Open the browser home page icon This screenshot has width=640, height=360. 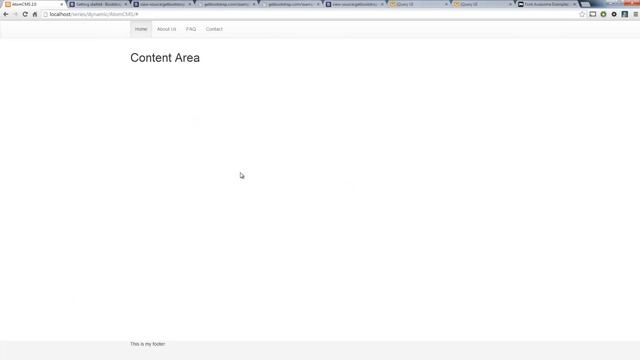tap(35, 14)
